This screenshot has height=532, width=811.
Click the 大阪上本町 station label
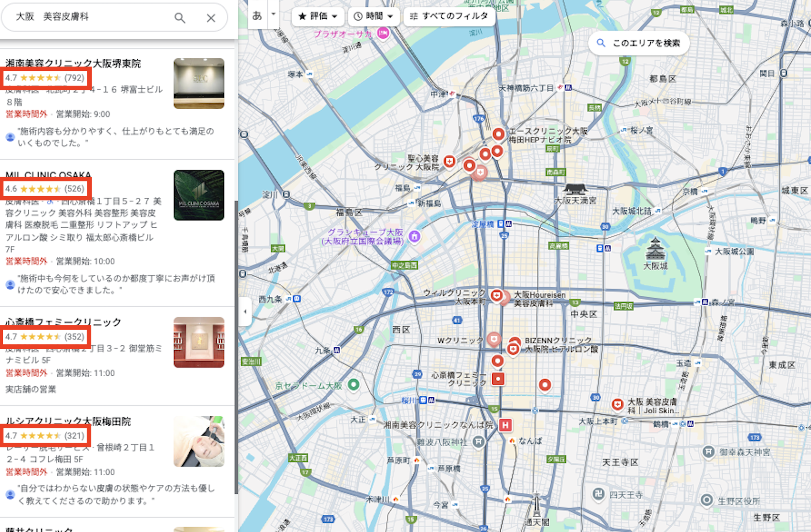[x=598, y=421]
